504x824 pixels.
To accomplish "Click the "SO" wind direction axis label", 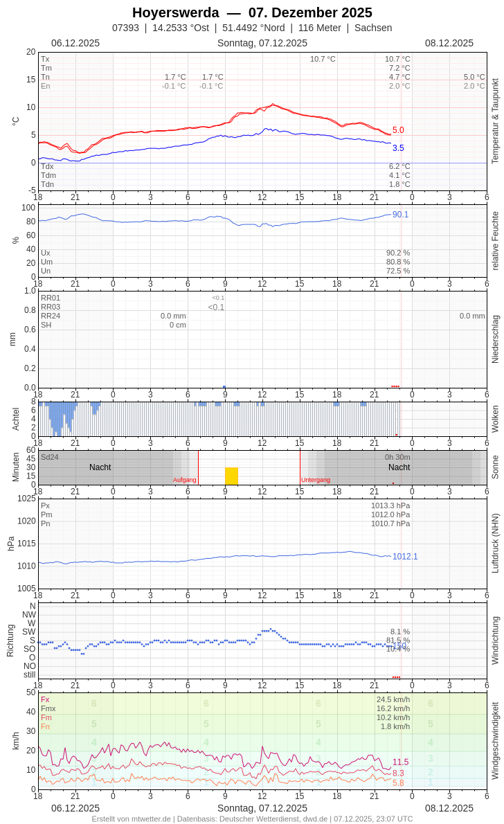I will point(30,649).
